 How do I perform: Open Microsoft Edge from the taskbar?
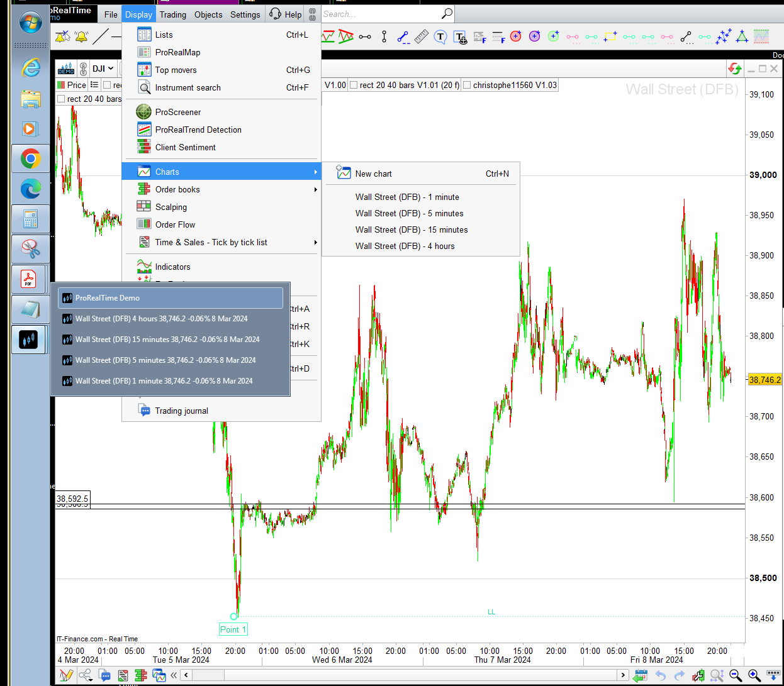pos(30,189)
